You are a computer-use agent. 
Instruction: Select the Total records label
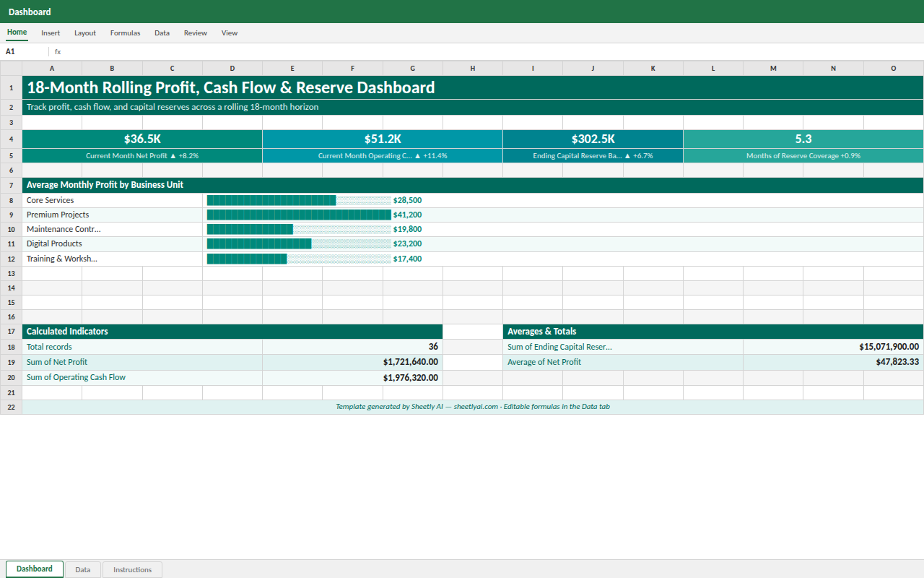(142, 347)
